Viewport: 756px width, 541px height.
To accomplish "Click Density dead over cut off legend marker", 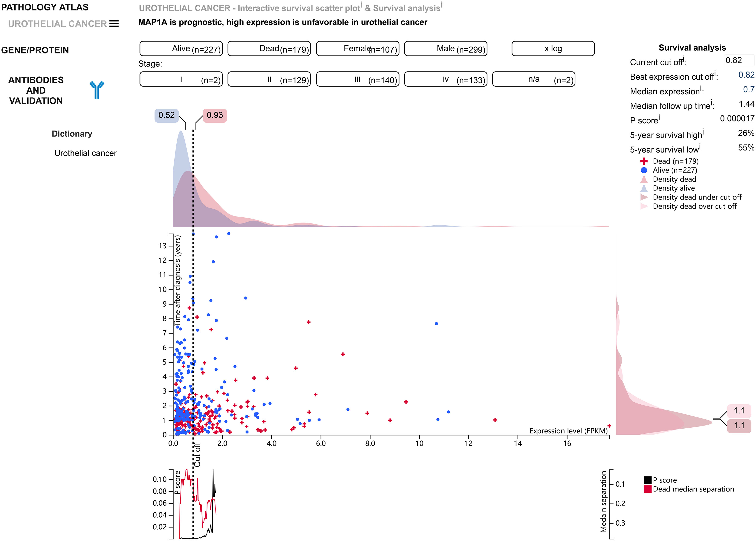I will tap(644, 206).
